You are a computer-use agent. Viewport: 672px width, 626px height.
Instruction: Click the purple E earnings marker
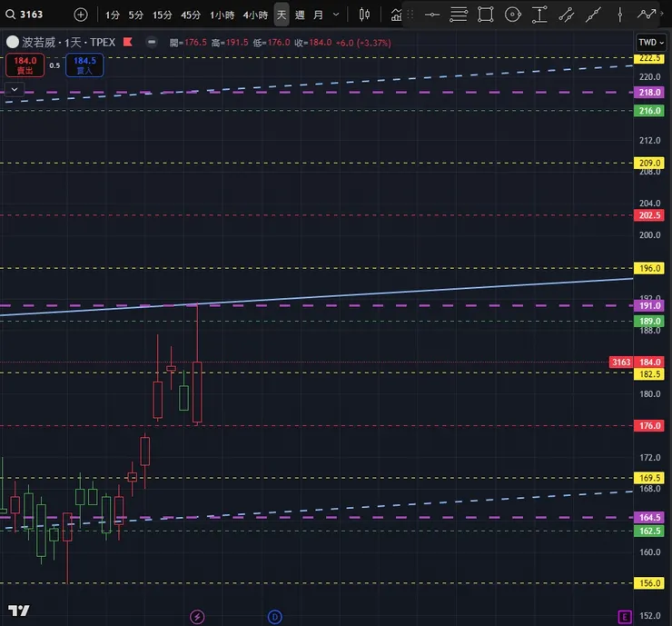pyautogui.click(x=625, y=617)
